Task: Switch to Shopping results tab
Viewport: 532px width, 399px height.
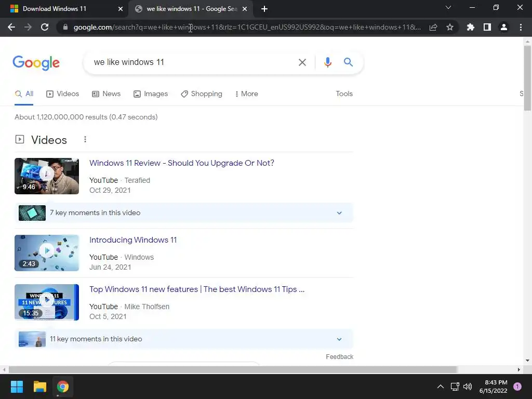Action: [x=202, y=94]
